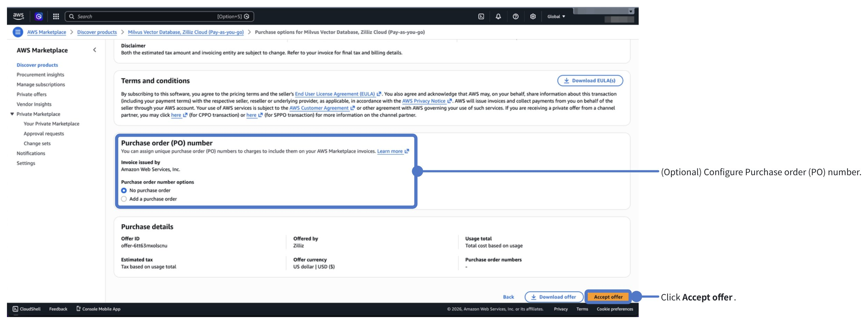
Task: Open Approval requests in sidebar
Action: 44,134
